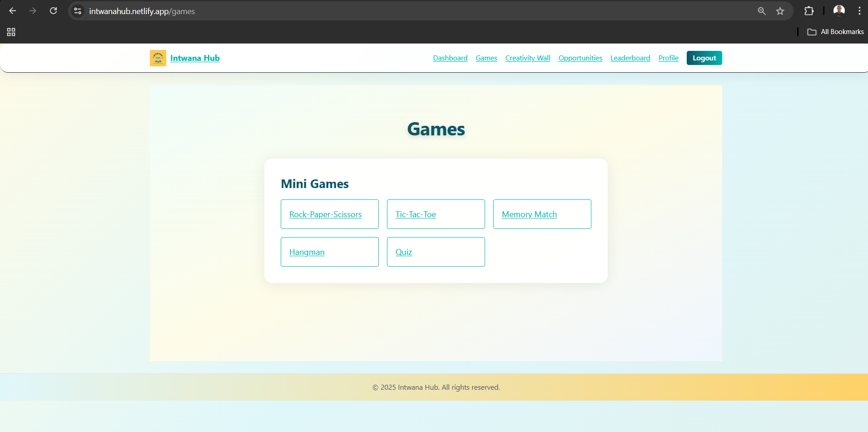Click the browser forward navigation arrow

pyautogui.click(x=33, y=10)
